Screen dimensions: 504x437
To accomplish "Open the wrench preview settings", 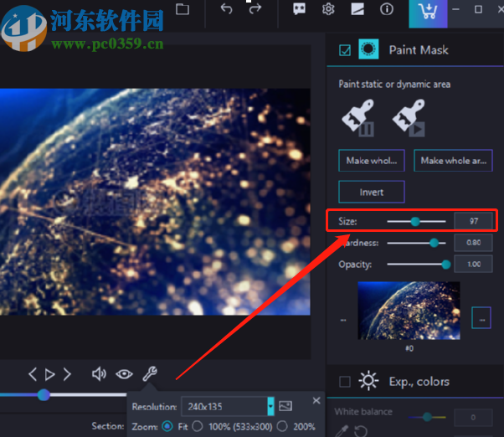I will (x=150, y=373).
